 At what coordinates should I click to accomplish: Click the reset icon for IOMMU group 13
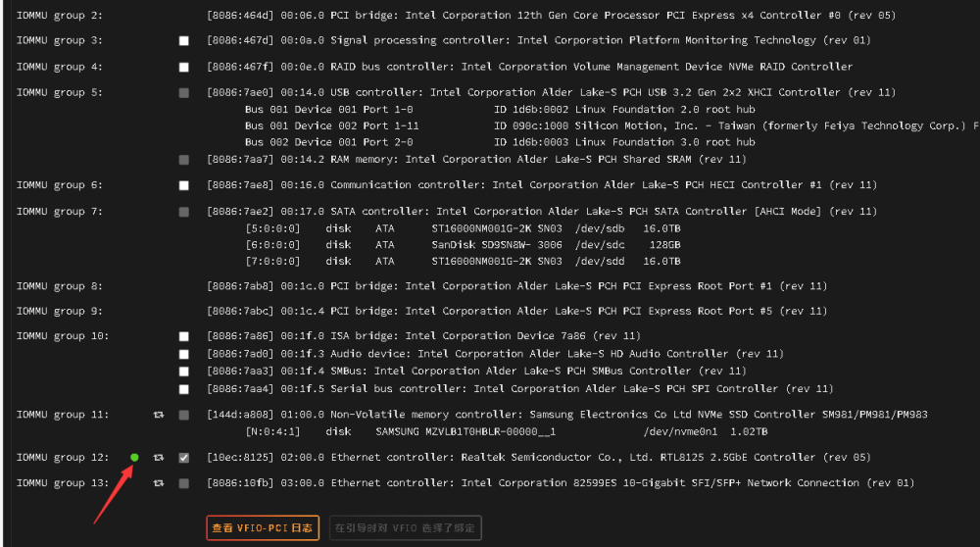click(159, 483)
